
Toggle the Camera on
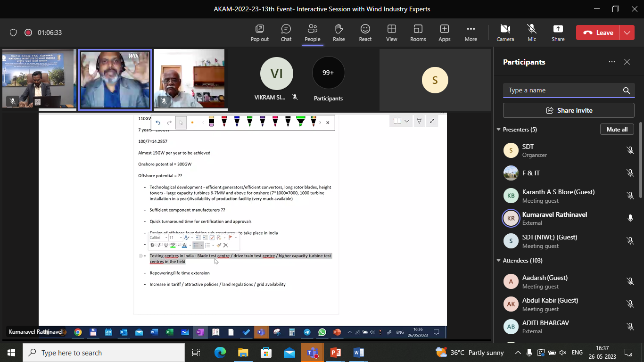click(505, 33)
